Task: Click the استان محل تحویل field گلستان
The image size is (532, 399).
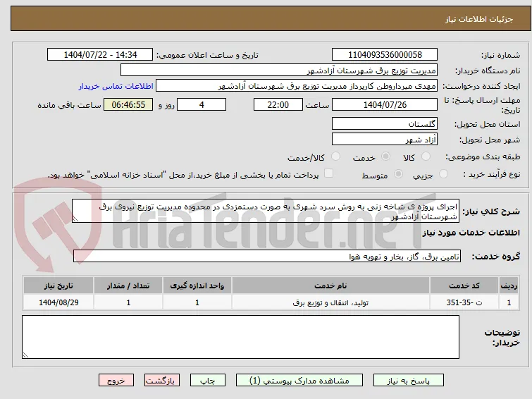Action: [x=385, y=123]
